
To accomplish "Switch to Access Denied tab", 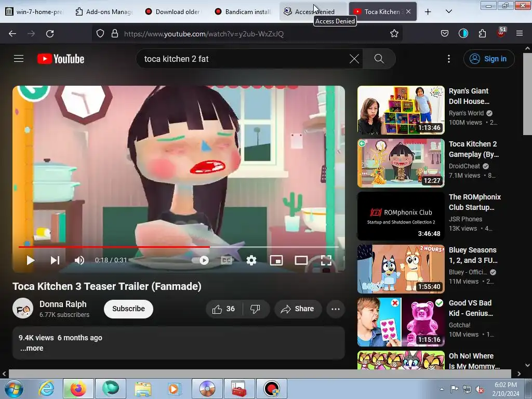I will pos(313,11).
